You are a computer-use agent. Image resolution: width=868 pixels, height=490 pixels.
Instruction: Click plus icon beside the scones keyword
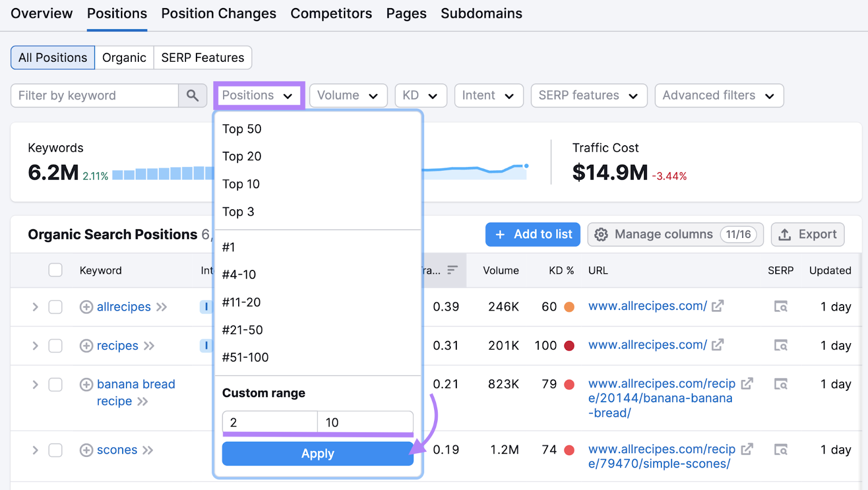(x=86, y=450)
